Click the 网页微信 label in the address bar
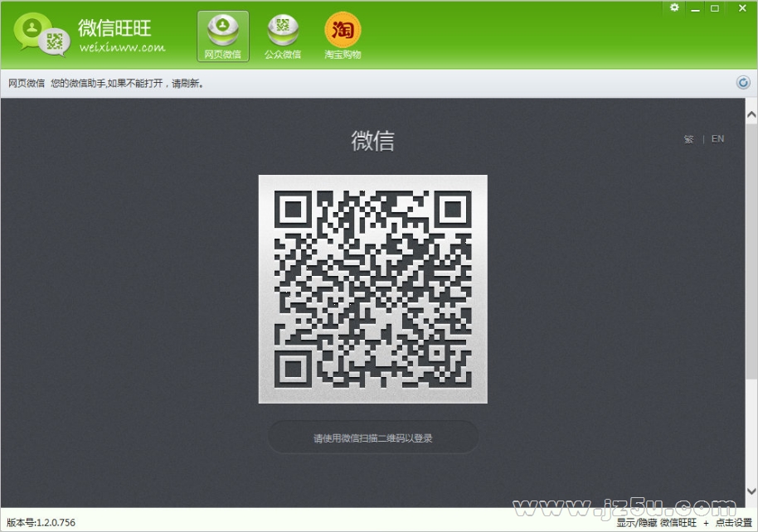Screen dimensions: 758x532 pyautogui.click(x=27, y=83)
